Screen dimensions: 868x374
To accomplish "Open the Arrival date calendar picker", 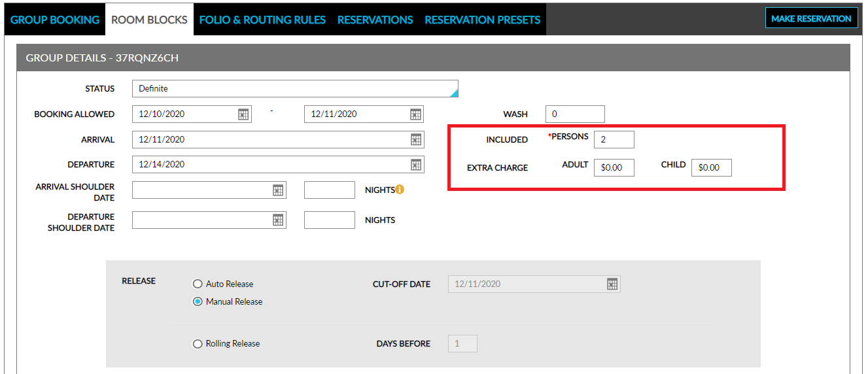I will tap(415, 139).
